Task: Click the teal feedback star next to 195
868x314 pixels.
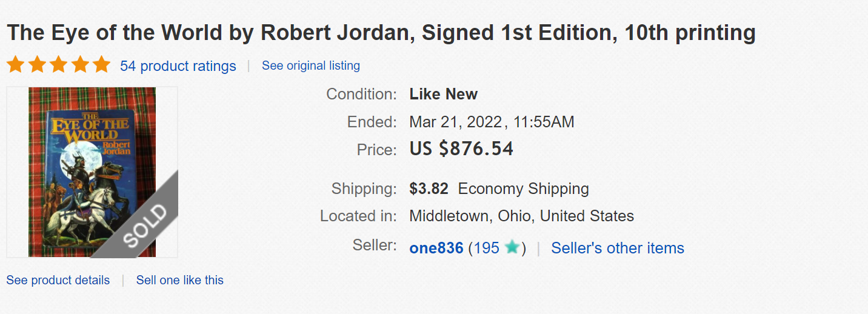Action: pos(512,247)
